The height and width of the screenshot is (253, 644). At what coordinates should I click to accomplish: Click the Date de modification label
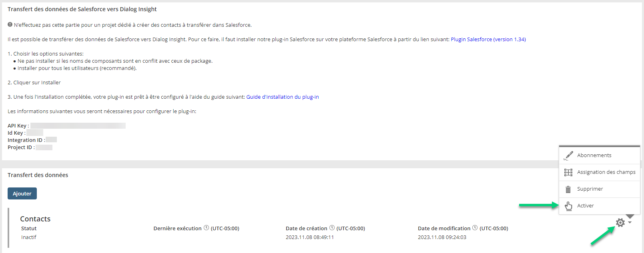pyautogui.click(x=444, y=228)
